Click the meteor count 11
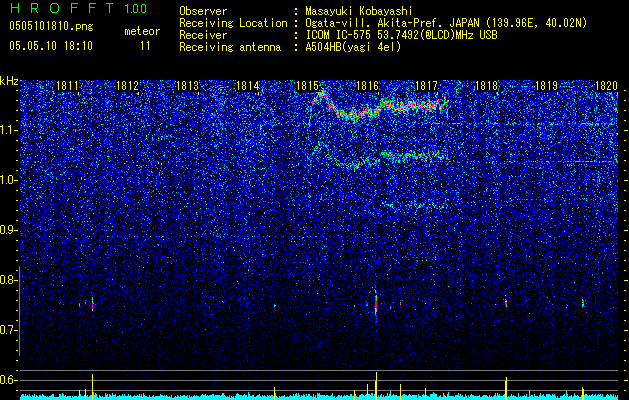This screenshot has height=400, width=629. [x=145, y=46]
